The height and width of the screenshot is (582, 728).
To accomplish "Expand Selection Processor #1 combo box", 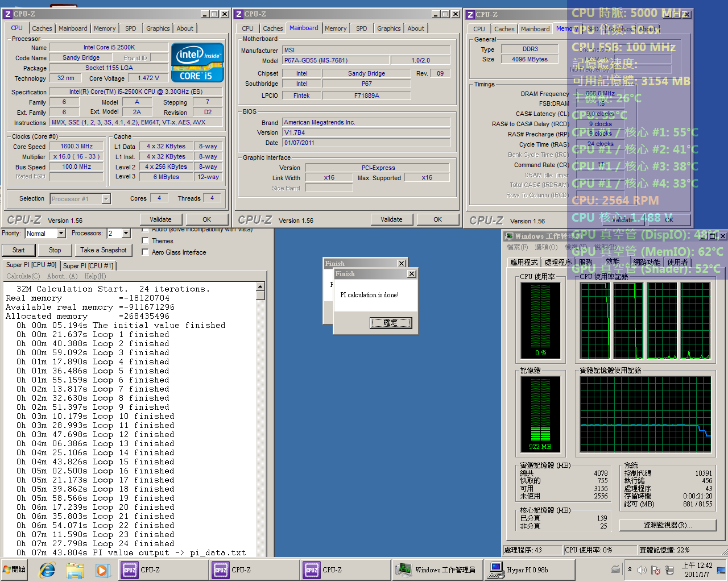I will coord(106,199).
